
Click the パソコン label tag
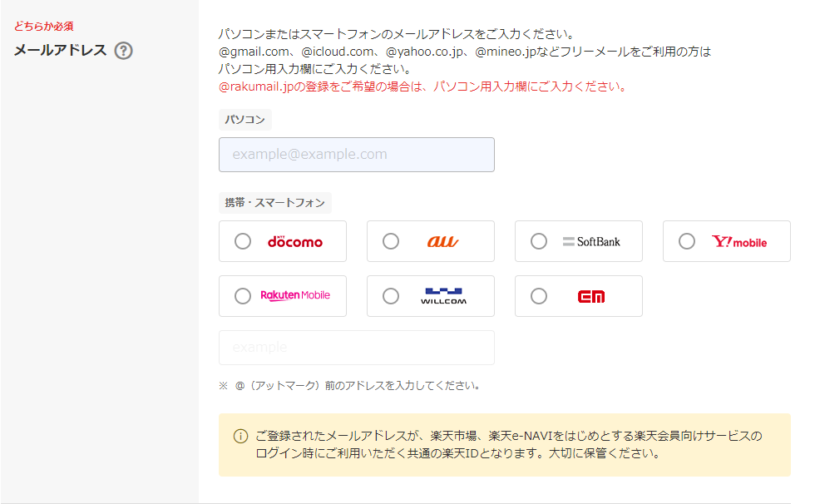click(244, 120)
